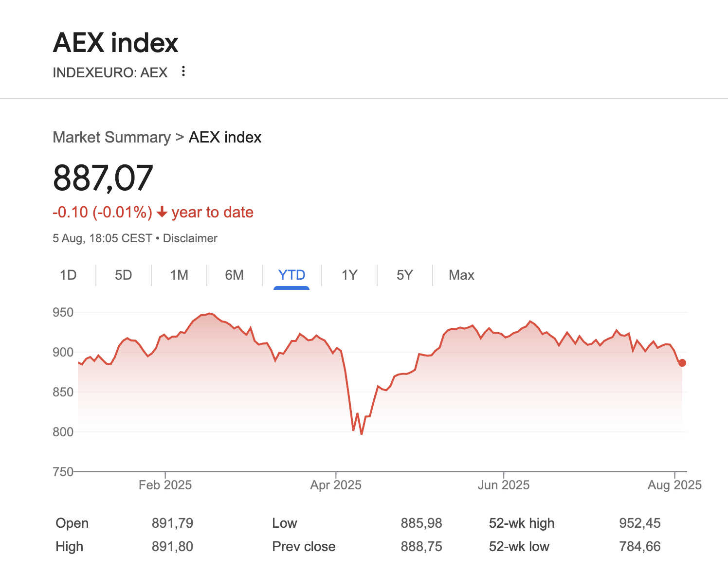Viewport: 728px width, 572px height.
Task: Select the YTD range tab
Action: click(x=291, y=275)
